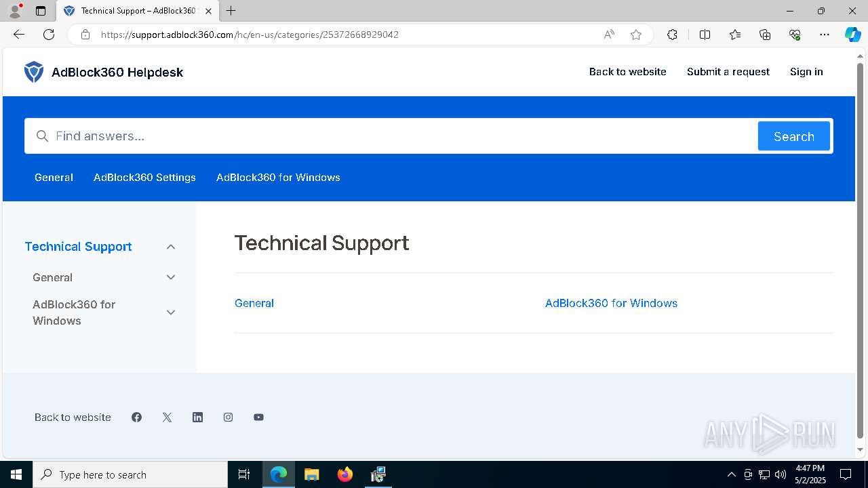This screenshot has width=868, height=488.
Task: Close the Technical Support tab
Action: pyautogui.click(x=208, y=11)
